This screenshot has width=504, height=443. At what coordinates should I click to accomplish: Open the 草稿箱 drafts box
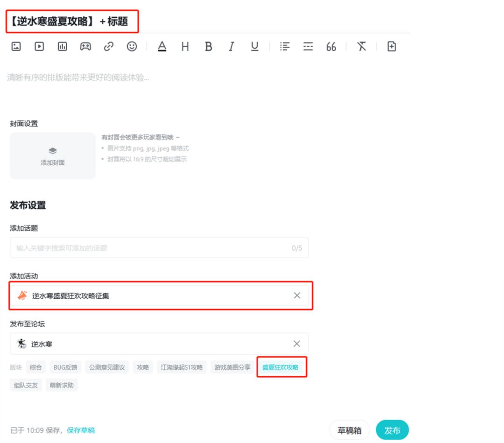(x=350, y=430)
